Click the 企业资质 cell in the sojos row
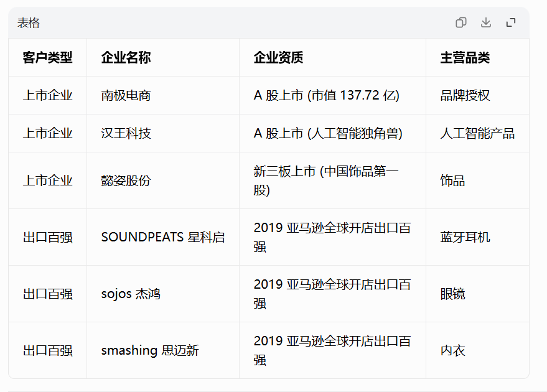This screenshot has height=392, width=547. click(x=332, y=294)
